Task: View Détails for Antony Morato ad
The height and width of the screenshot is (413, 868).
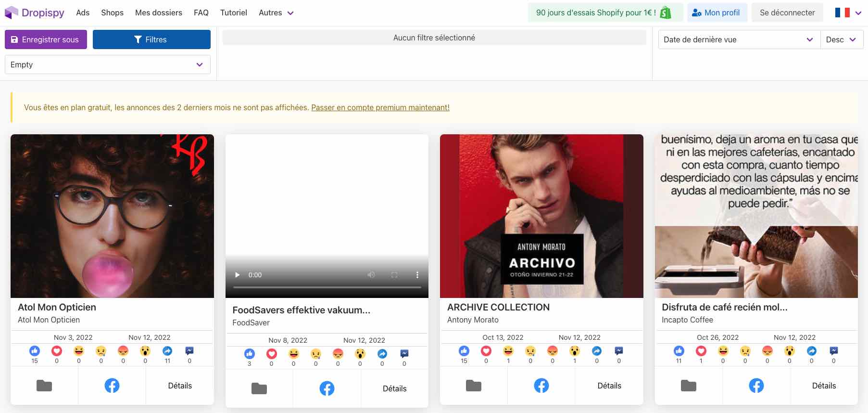Action: [x=609, y=386]
